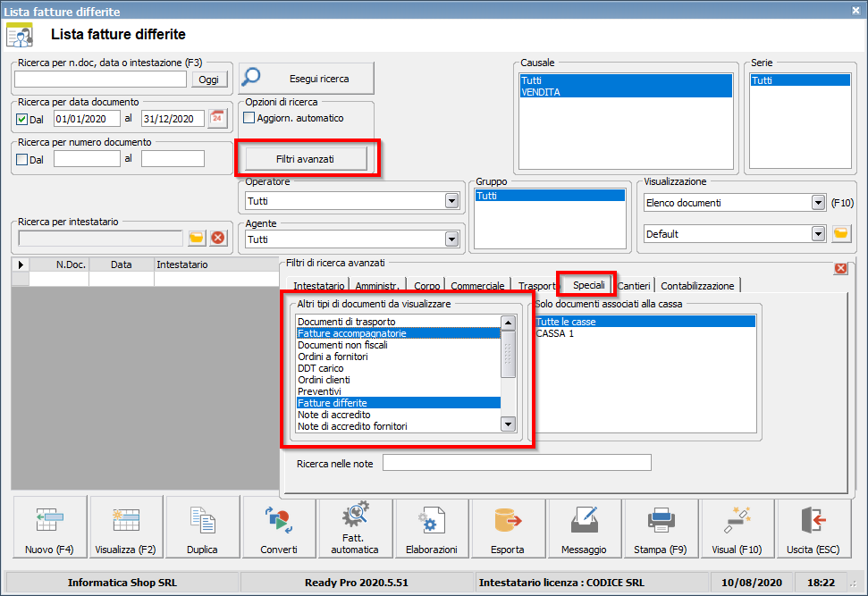The height and width of the screenshot is (596, 868).
Task: Select VENDITA in Causale list
Action: click(x=626, y=92)
